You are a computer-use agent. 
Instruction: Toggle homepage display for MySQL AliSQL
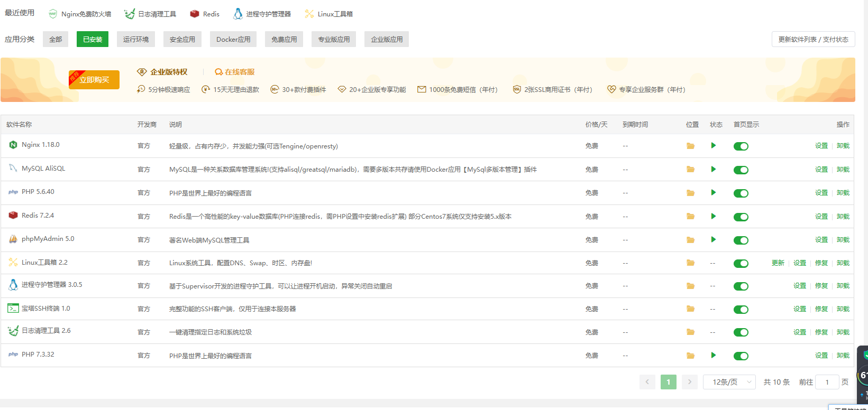(x=741, y=170)
